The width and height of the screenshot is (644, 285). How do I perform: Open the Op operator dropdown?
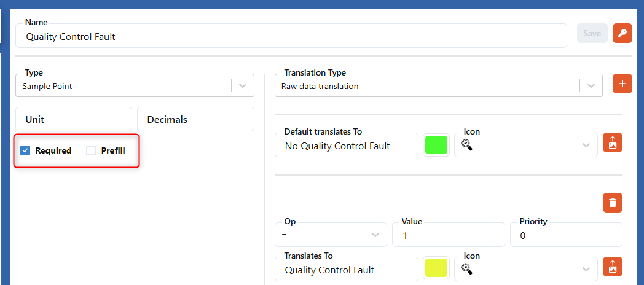375,235
